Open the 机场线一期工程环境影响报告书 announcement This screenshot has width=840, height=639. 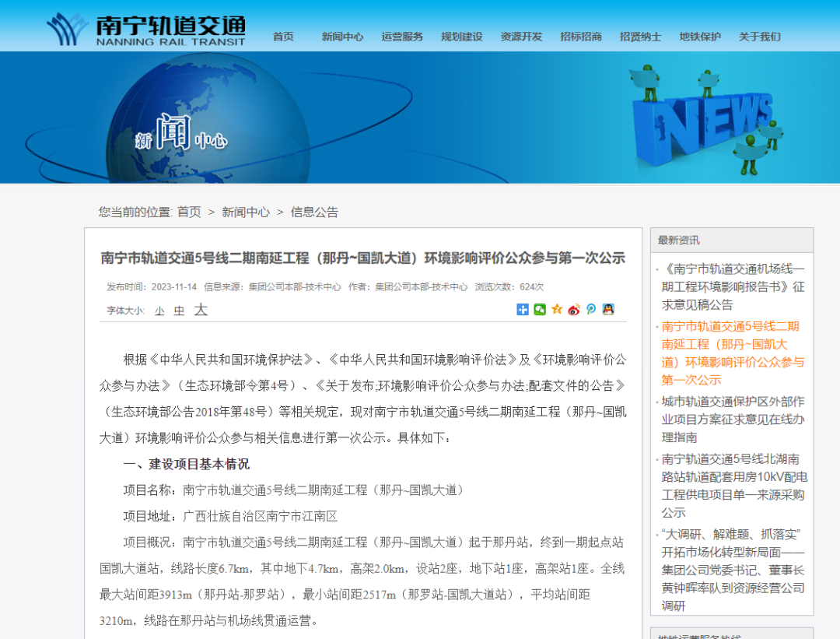pos(731,286)
